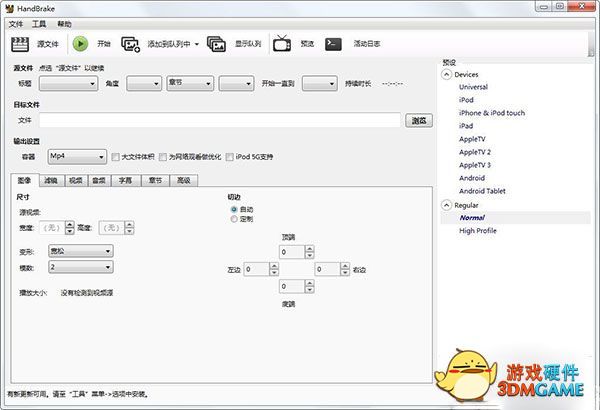Open the 变形 anamorphic dropdown
The width and height of the screenshot is (600, 410).
click(81, 251)
